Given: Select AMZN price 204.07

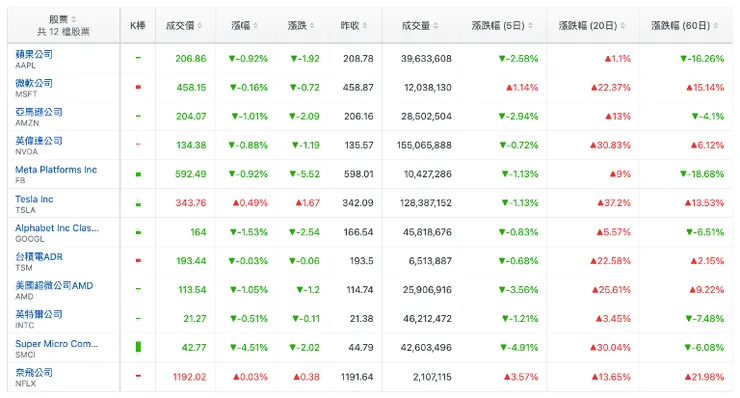Looking at the screenshot, I should click(x=191, y=116).
